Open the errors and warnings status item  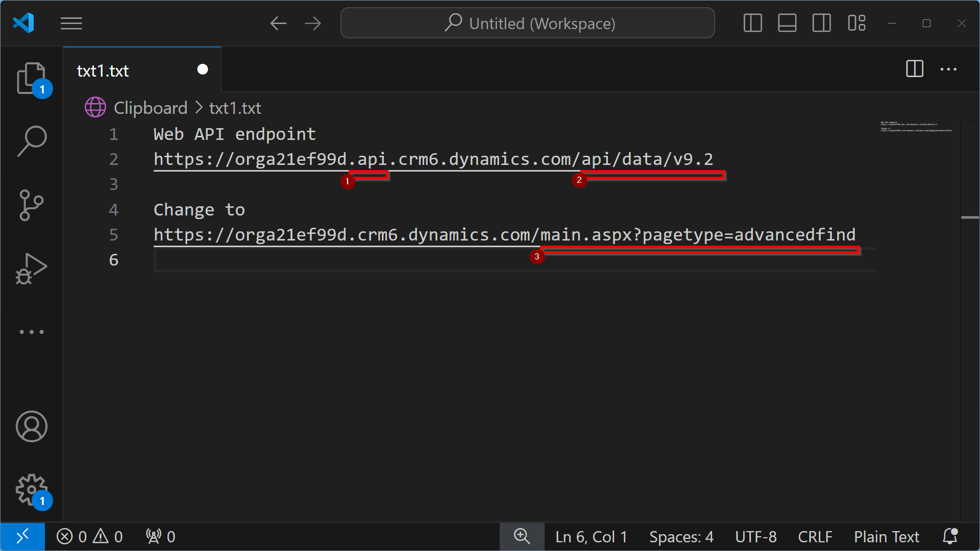click(x=90, y=537)
